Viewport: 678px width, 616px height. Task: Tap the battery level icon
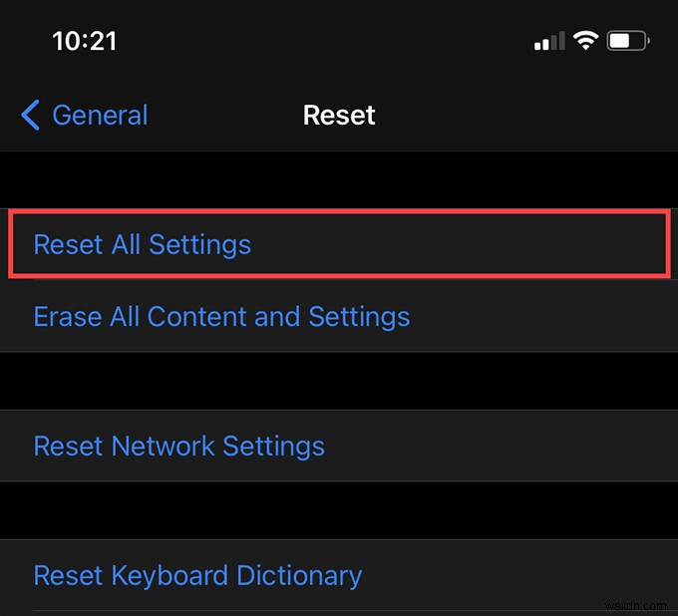(x=627, y=41)
